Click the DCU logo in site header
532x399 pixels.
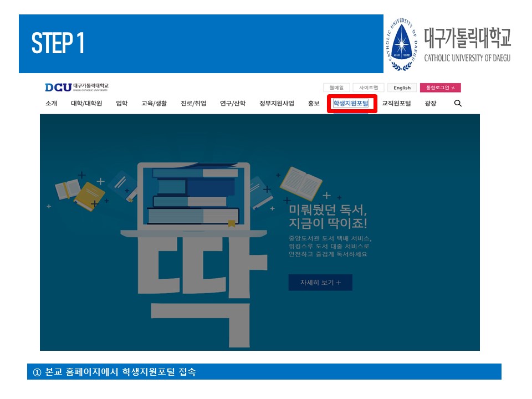click(x=76, y=87)
